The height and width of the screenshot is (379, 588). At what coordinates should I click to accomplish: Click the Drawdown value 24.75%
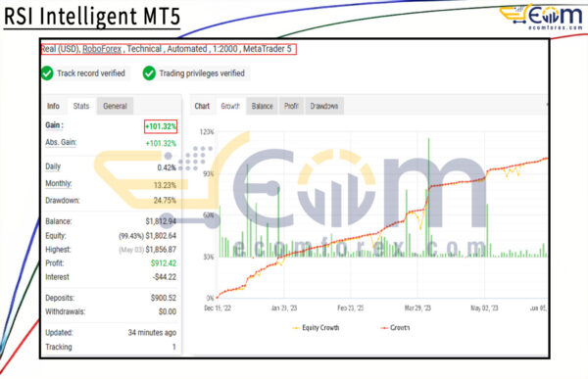(x=165, y=201)
